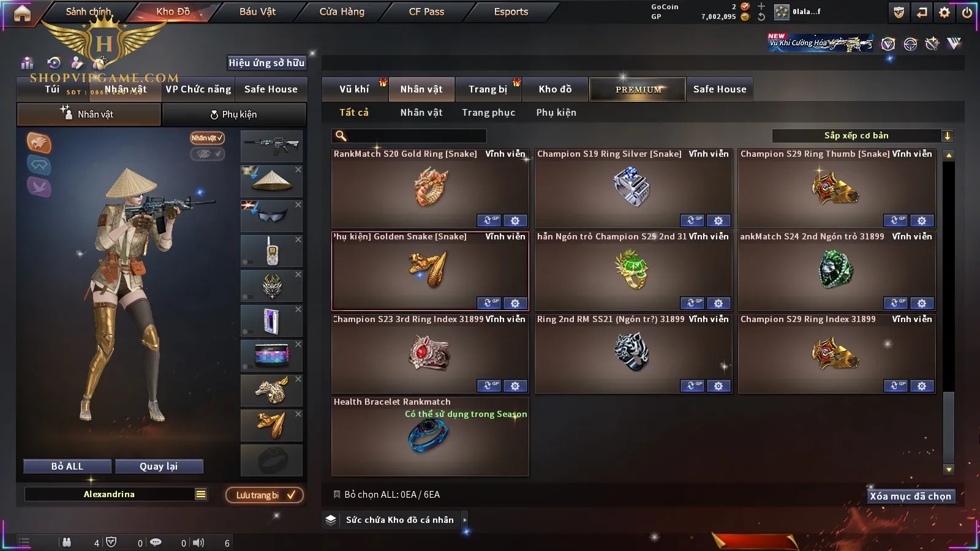Select the Trang phục sub-tab

(x=488, y=113)
